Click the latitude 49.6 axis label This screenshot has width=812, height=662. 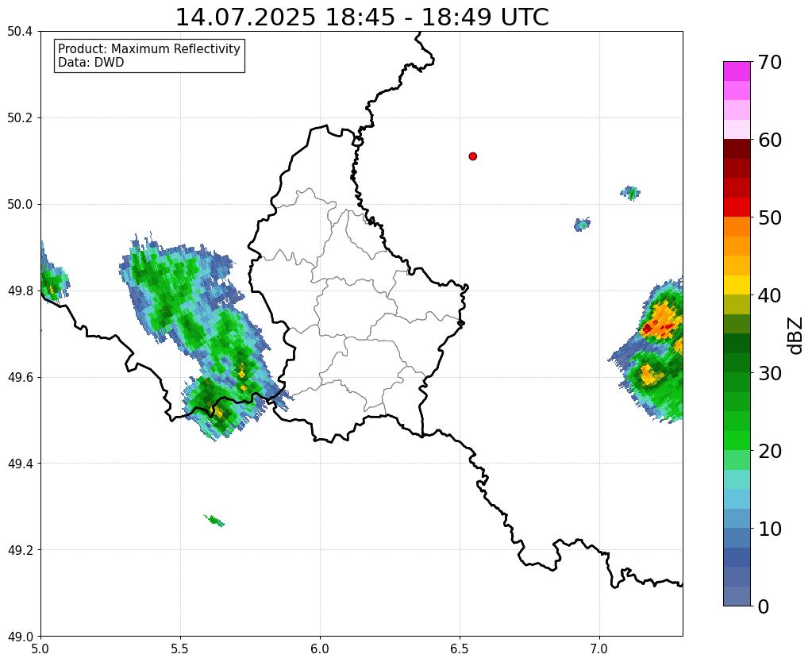pyautogui.click(x=20, y=377)
